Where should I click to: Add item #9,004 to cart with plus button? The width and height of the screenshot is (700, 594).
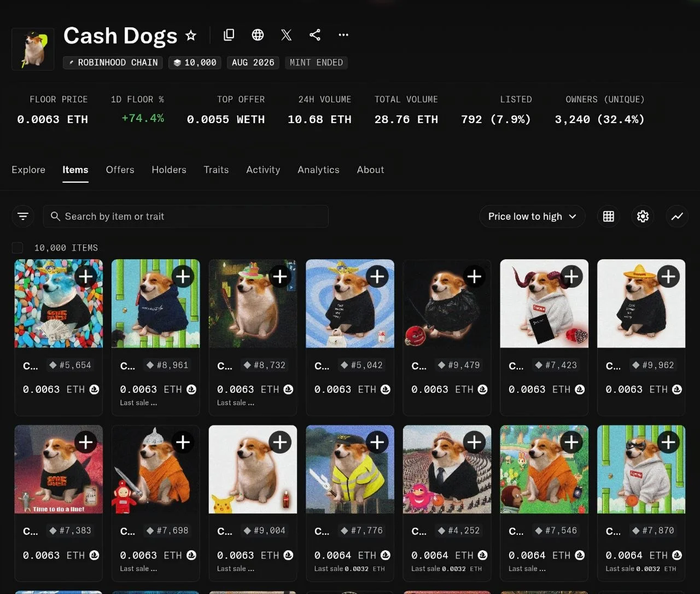[280, 442]
